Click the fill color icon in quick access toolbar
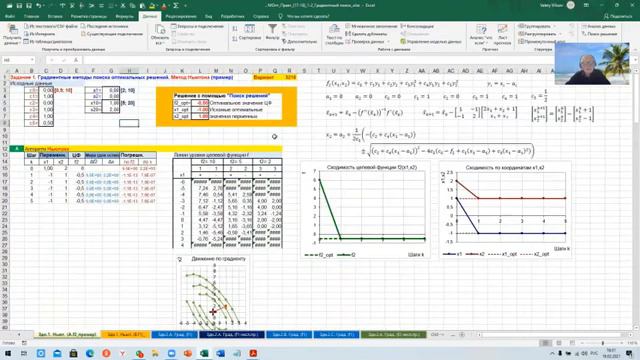Image resolution: width=640 pixels, height=360 pixels. (153, 6)
